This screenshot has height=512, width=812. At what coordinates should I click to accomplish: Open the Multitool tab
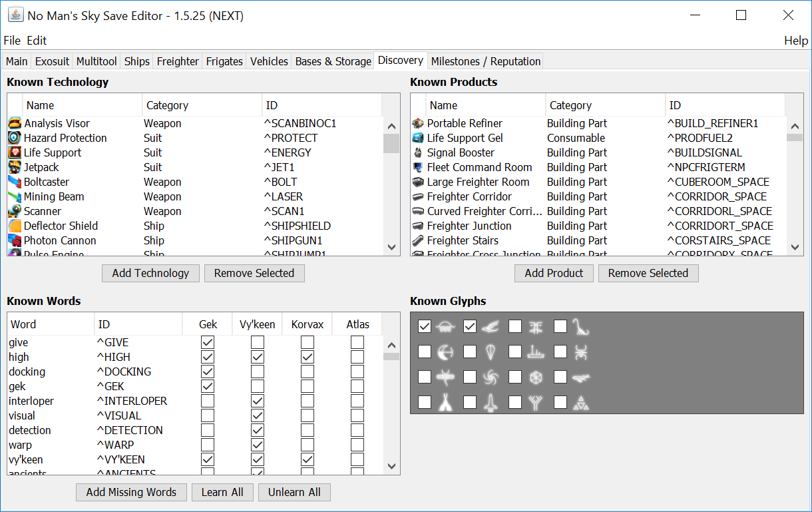(97, 61)
